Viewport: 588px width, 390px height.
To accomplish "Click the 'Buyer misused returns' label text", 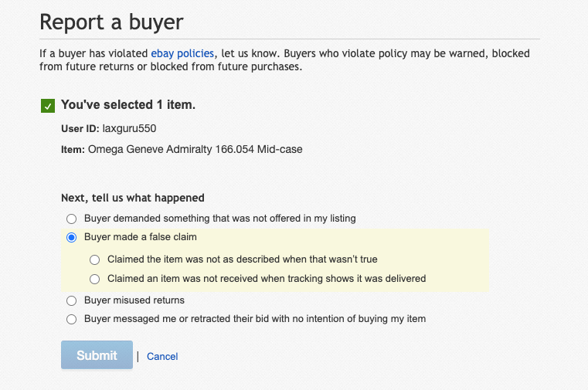I will click(134, 300).
